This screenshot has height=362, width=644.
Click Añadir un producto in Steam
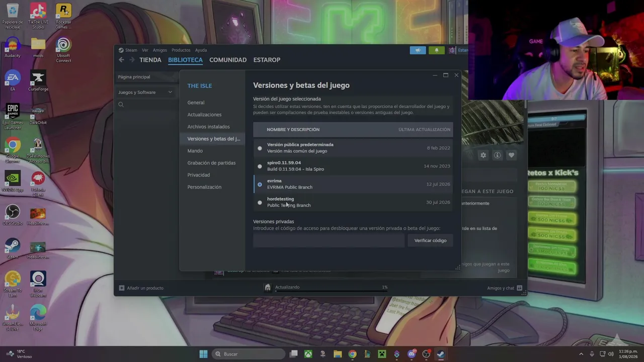tap(141, 288)
